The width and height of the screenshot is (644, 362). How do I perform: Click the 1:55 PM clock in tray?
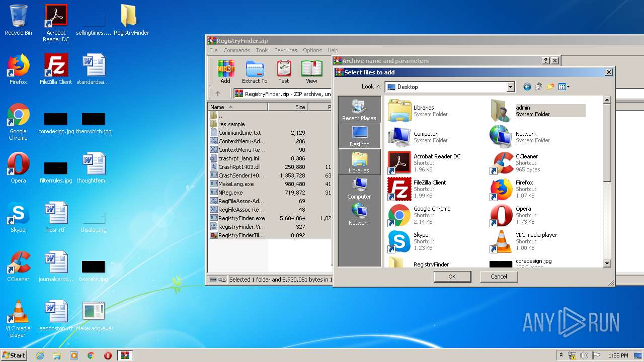(x=618, y=355)
